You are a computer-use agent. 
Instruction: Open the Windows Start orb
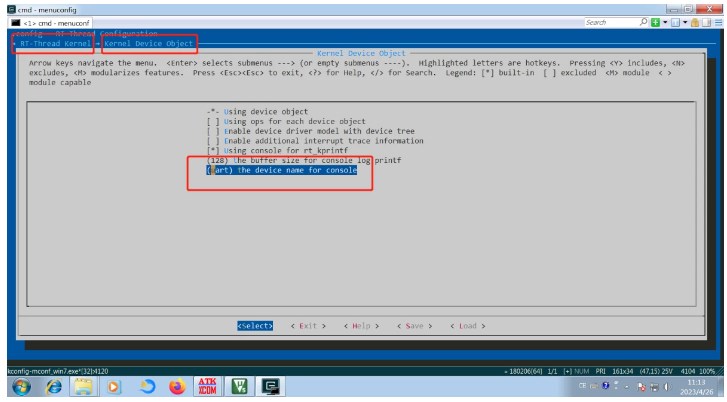[21, 387]
